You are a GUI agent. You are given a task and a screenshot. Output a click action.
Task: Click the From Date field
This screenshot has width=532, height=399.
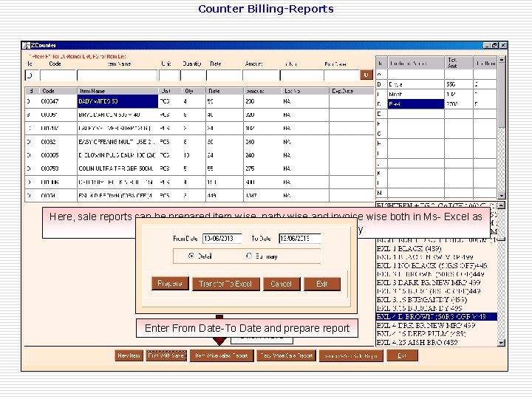222,239
